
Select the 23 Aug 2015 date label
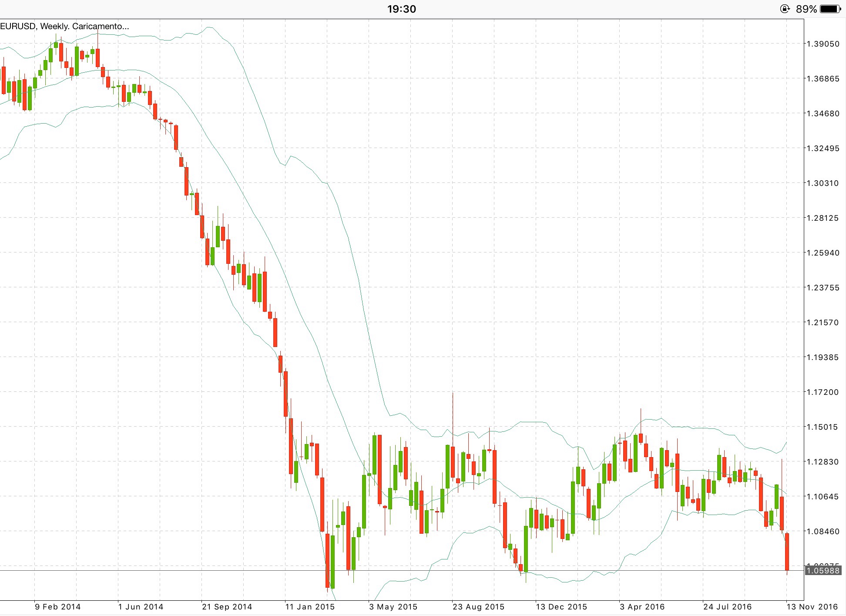(x=478, y=606)
